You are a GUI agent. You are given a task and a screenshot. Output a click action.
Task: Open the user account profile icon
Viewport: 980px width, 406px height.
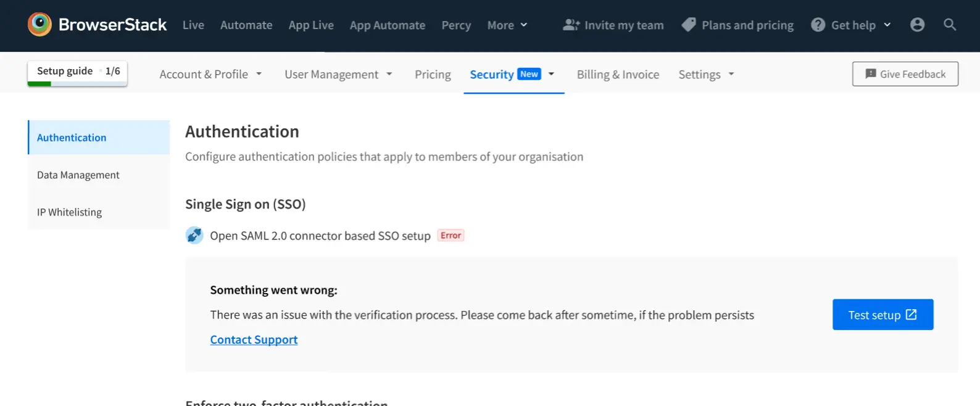(917, 25)
